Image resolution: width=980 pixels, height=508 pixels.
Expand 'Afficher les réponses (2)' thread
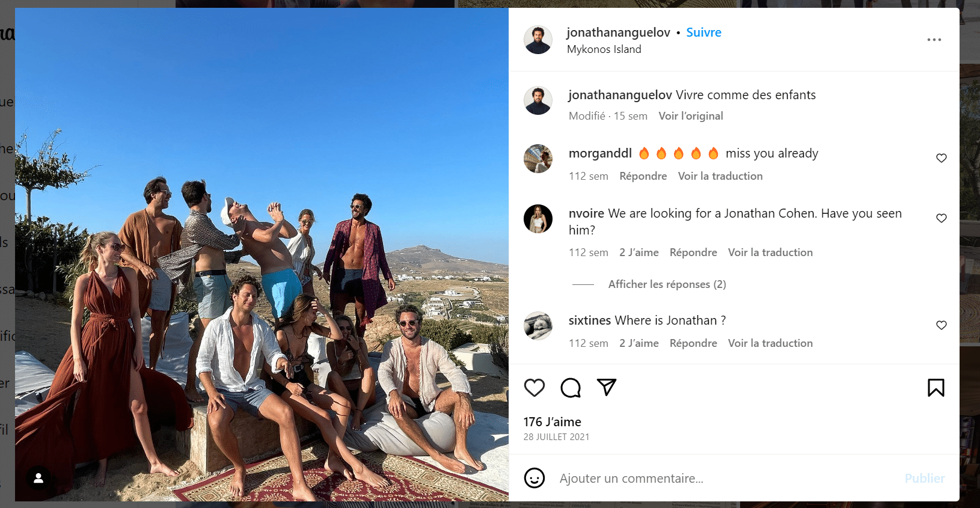pos(667,284)
